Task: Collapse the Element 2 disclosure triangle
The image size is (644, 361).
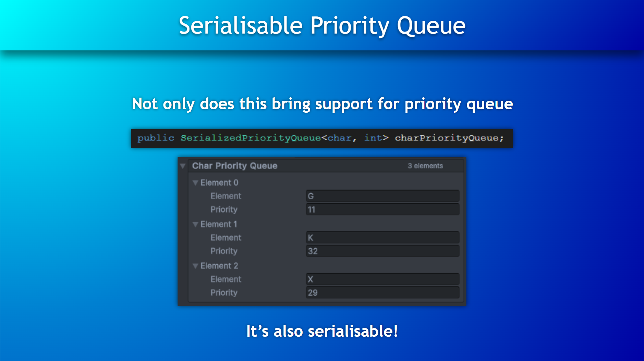Action: pyautogui.click(x=195, y=266)
